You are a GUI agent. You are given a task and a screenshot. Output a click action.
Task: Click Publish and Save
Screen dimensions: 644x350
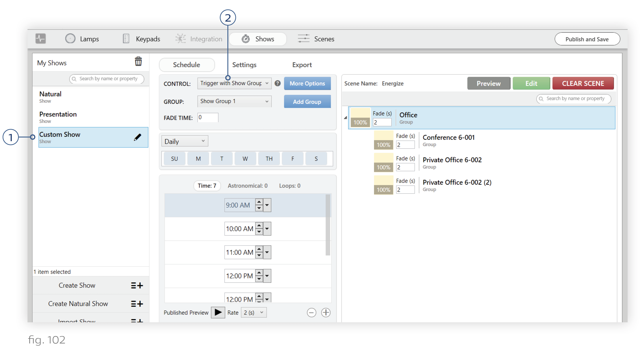587,39
